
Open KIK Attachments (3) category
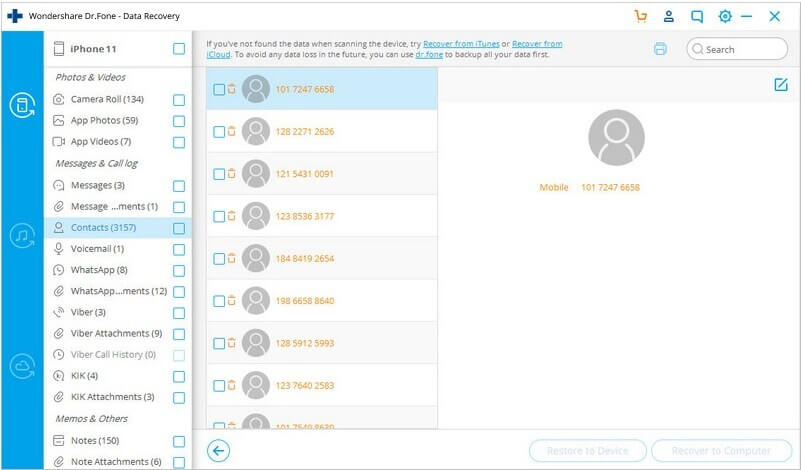(112, 397)
